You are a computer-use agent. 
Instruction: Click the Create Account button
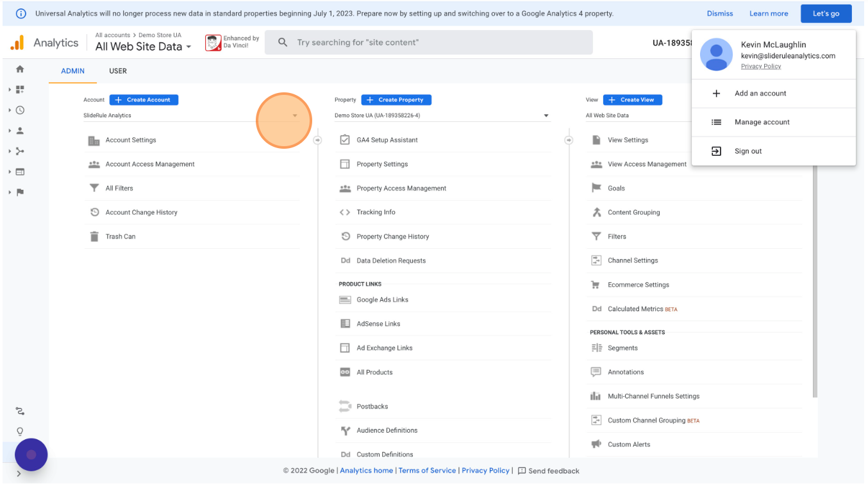(x=144, y=100)
